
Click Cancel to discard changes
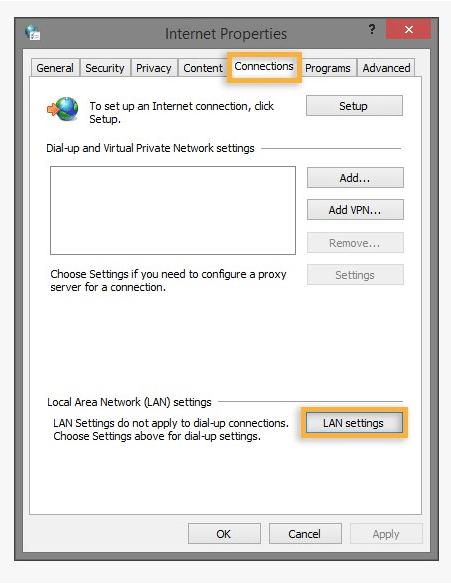pos(305,534)
